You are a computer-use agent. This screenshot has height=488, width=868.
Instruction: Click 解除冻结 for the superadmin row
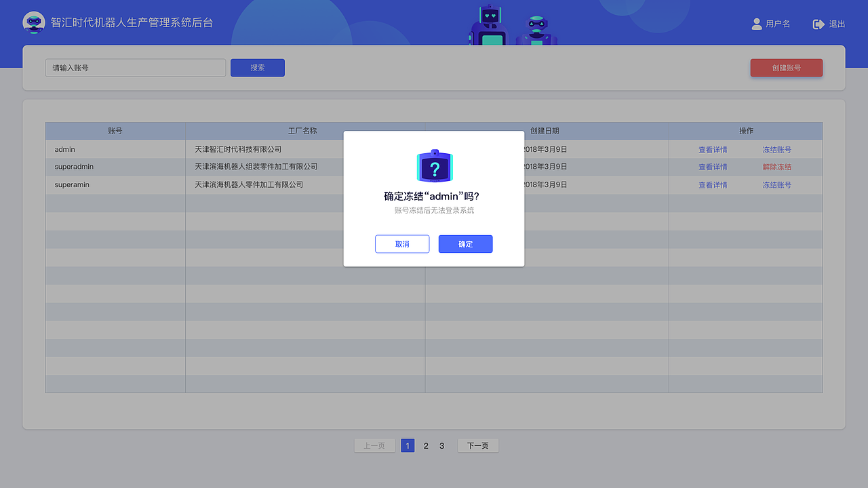coord(776,167)
